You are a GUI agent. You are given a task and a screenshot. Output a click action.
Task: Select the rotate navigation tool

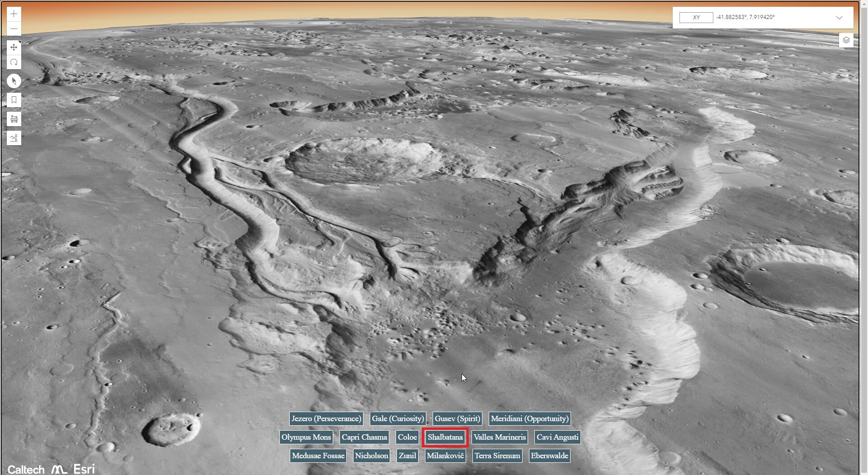(14, 62)
